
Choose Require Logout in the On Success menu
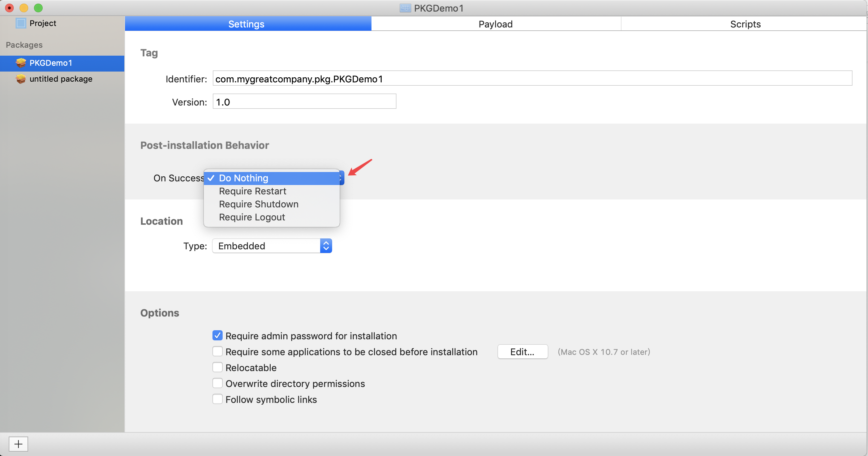click(252, 217)
